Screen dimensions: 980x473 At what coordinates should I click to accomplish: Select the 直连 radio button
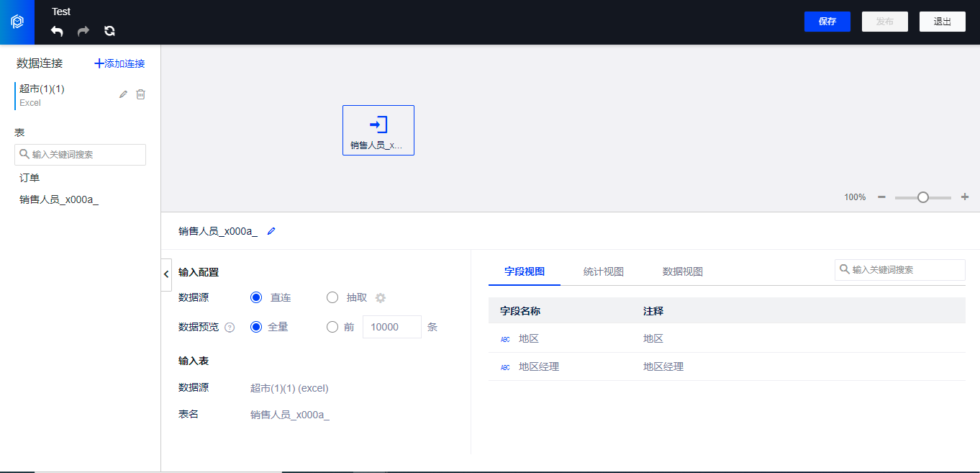tap(256, 297)
